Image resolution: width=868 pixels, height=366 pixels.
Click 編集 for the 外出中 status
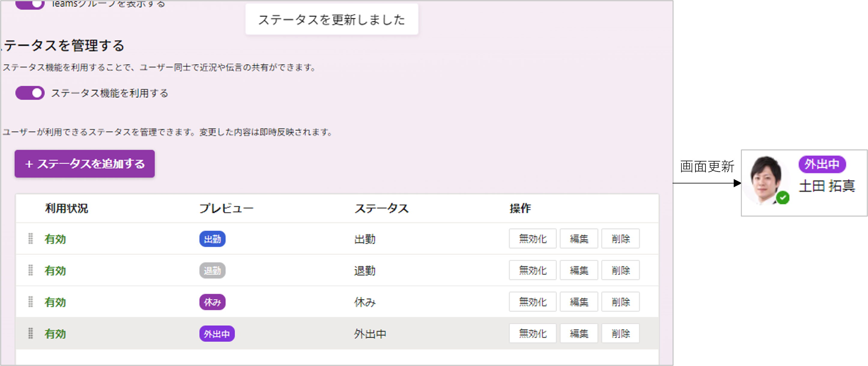point(579,333)
